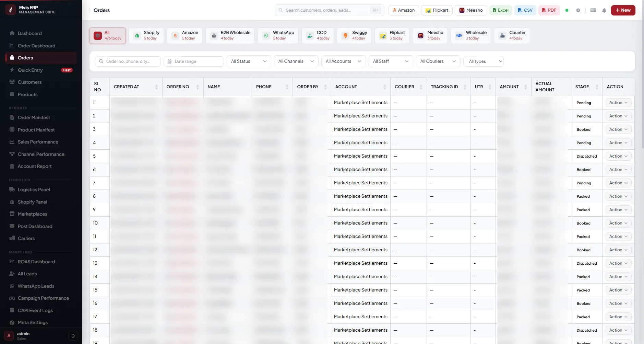Click the Flipkart button in top header

437,10
